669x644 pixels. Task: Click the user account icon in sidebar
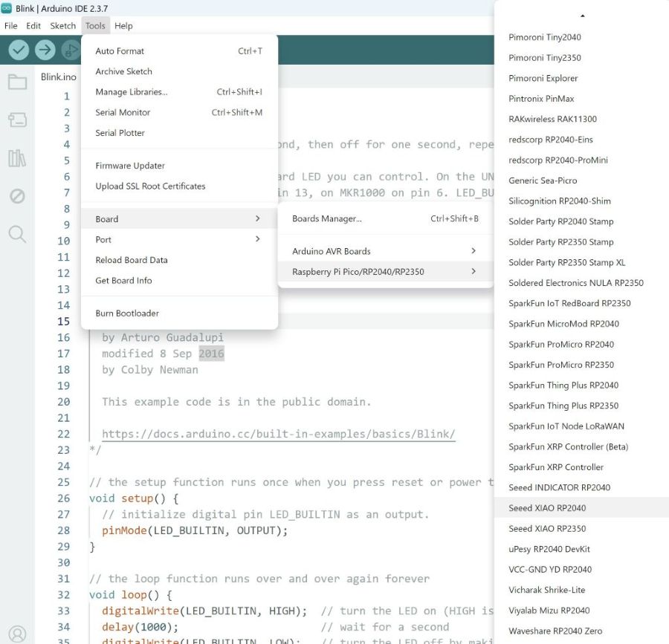coord(18,634)
